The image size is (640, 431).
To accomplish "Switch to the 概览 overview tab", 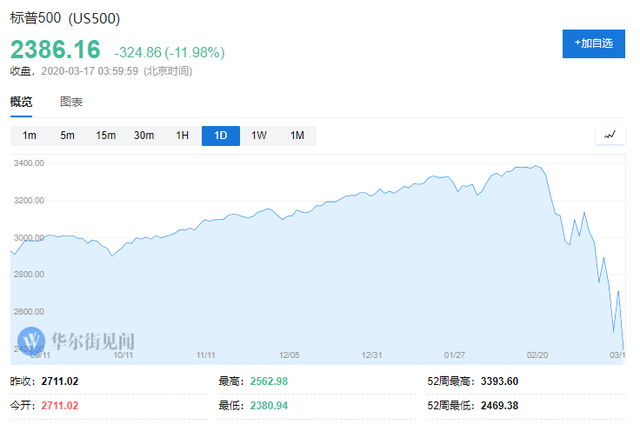I will click(21, 102).
